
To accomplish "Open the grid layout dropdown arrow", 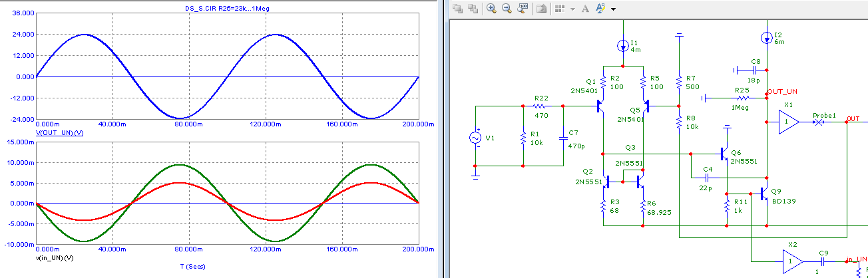I will coord(572,9).
